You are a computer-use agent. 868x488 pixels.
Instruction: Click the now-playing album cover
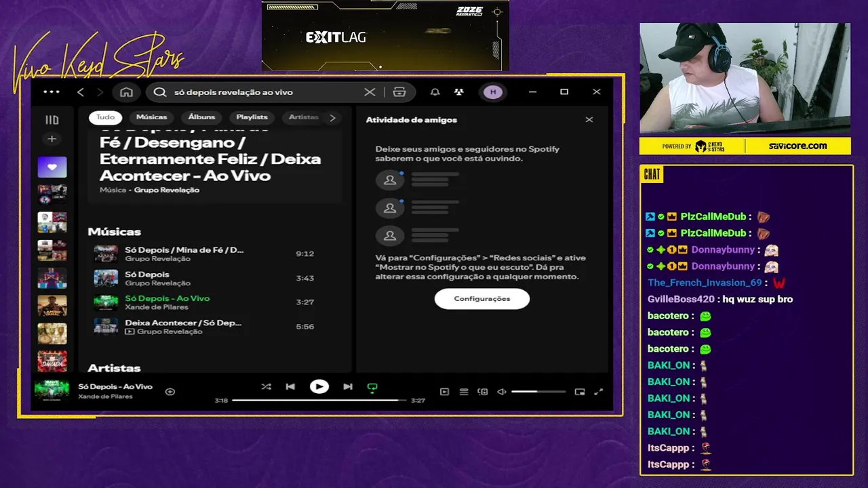pyautogui.click(x=52, y=391)
